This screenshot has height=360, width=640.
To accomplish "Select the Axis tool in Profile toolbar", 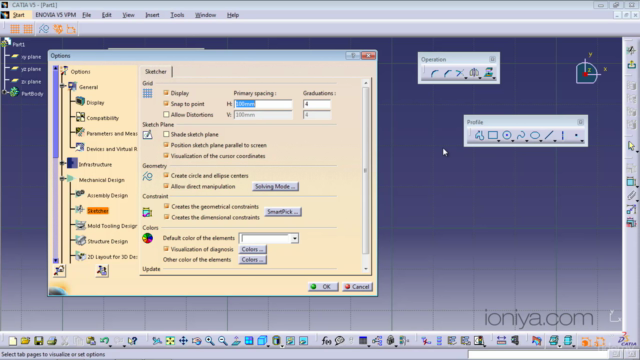I will [563, 136].
